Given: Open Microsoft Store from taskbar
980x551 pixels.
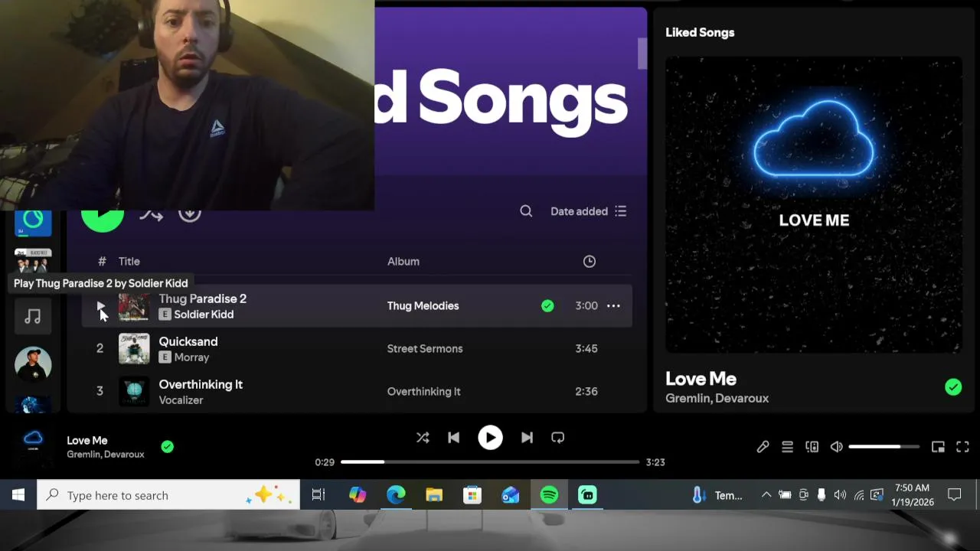Looking at the screenshot, I should (x=472, y=495).
